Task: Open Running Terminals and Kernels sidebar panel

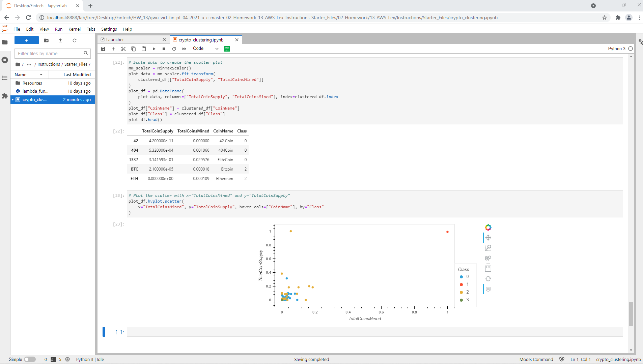Action: click(5, 60)
